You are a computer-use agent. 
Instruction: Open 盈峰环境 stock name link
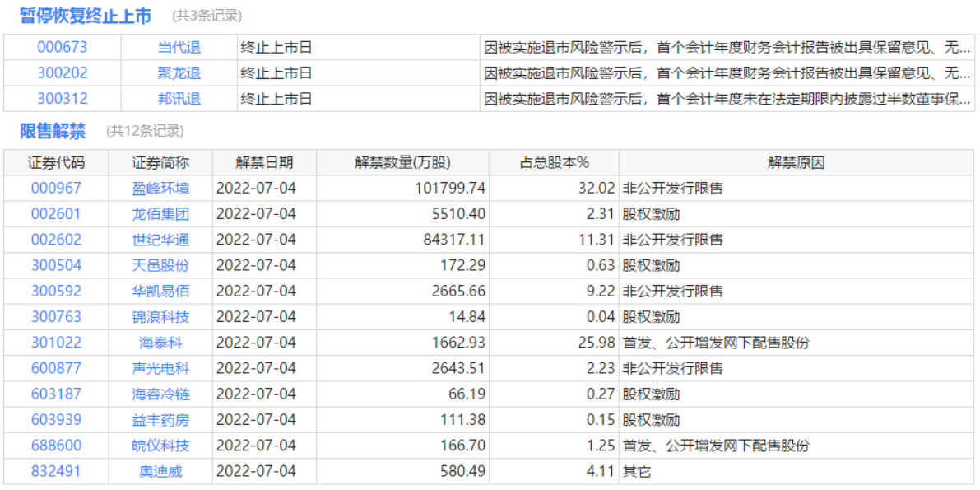tap(160, 189)
